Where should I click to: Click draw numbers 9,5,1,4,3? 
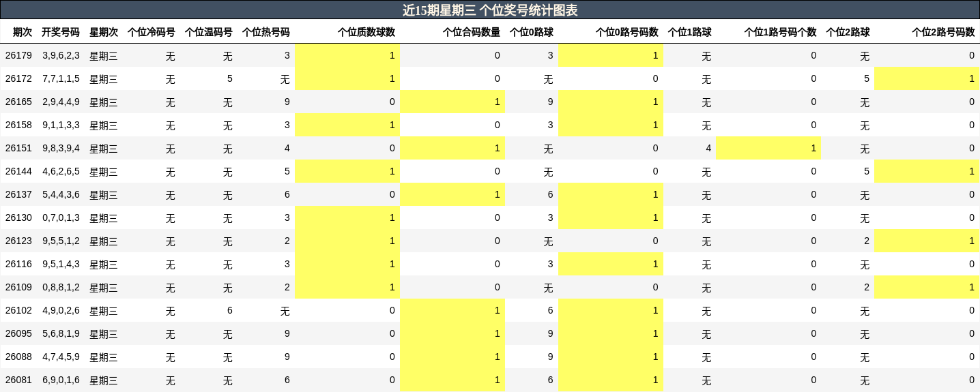pyautogui.click(x=61, y=264)
